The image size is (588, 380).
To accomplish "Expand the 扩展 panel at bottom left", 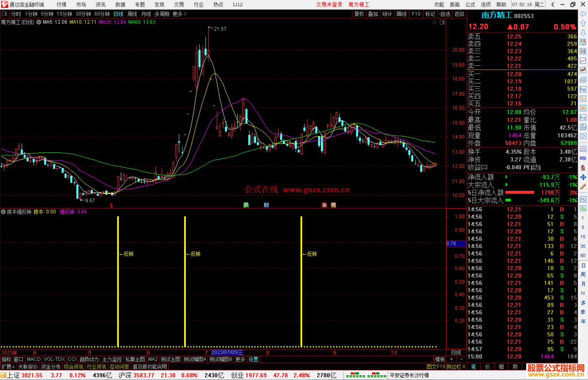I will point(8,367).
